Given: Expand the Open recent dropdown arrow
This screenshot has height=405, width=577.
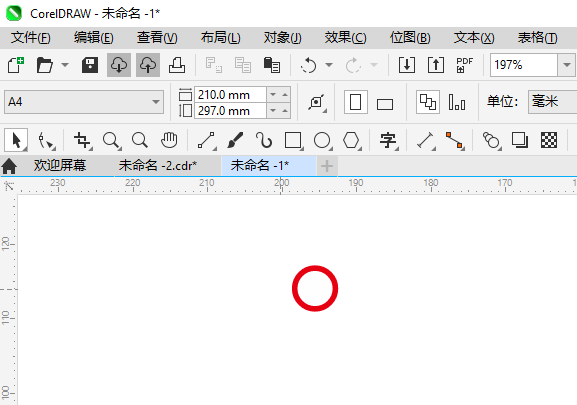Looking at the screenshot, I should point(65,65).
